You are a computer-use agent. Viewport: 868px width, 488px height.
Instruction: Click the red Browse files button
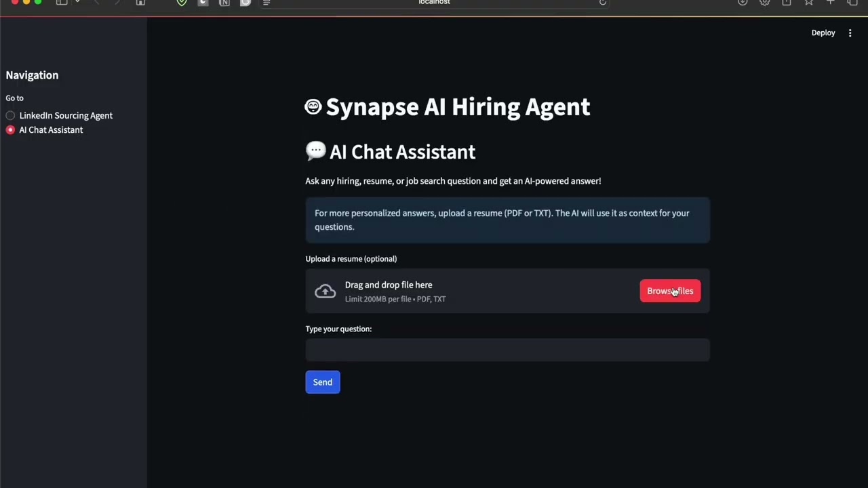(x=670, y=291)
